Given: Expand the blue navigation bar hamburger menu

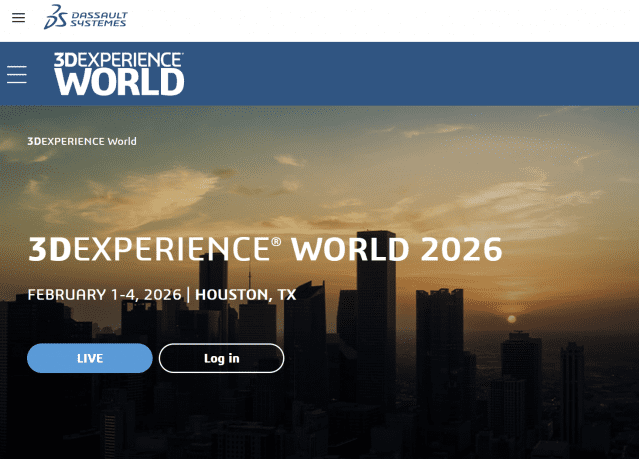Looking at the screenshot, I should click(17, 75).
